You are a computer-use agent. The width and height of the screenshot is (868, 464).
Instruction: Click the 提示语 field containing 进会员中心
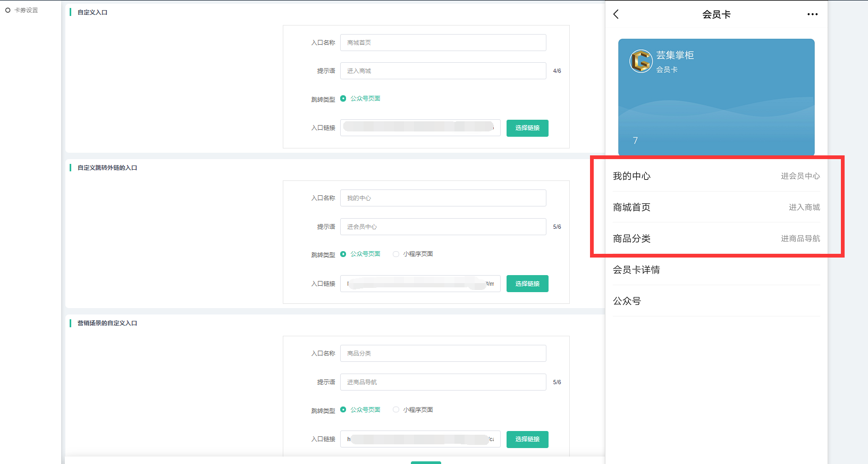[443, 227]
